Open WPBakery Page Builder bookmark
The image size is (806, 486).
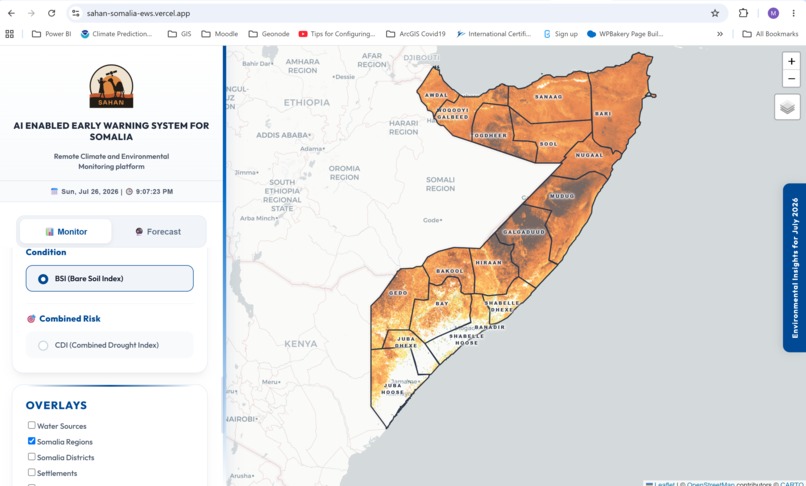click(625, 34)
